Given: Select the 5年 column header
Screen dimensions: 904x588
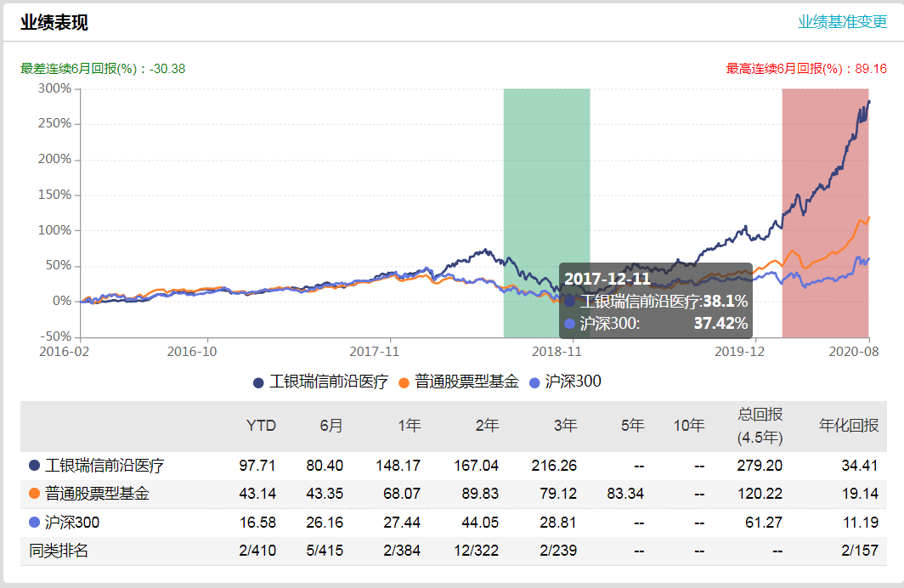Looking at the screenshot, I should (632, 426).
